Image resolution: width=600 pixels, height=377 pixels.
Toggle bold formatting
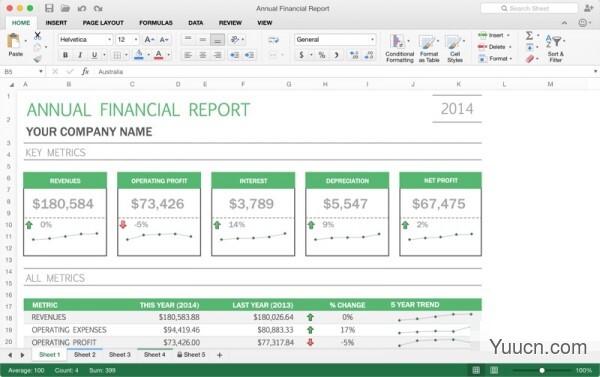(65, 55)
